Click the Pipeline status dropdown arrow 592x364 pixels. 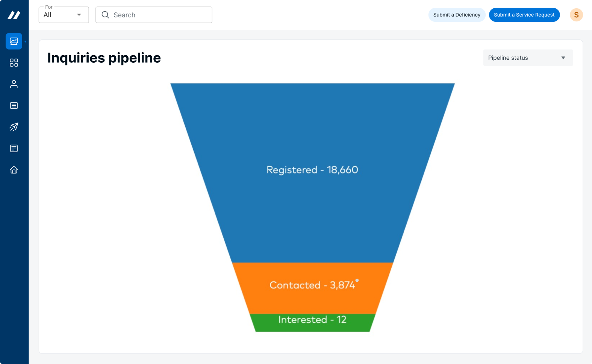(563, 58)
